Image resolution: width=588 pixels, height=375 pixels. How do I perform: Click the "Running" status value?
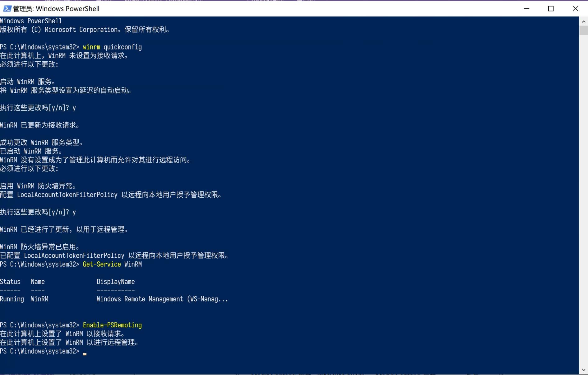tap(12, 299)
